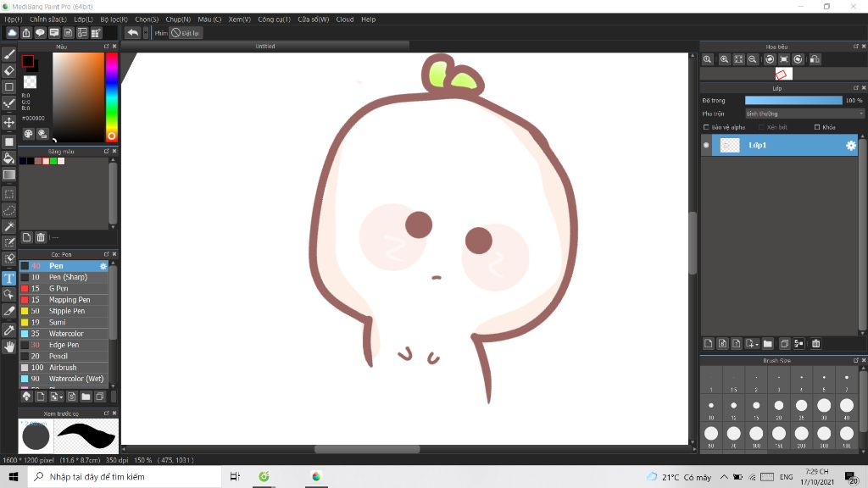This screenshot has height=488, width=868.
Task: Select the Magic Wand tool
Action: tap(9, 226)
